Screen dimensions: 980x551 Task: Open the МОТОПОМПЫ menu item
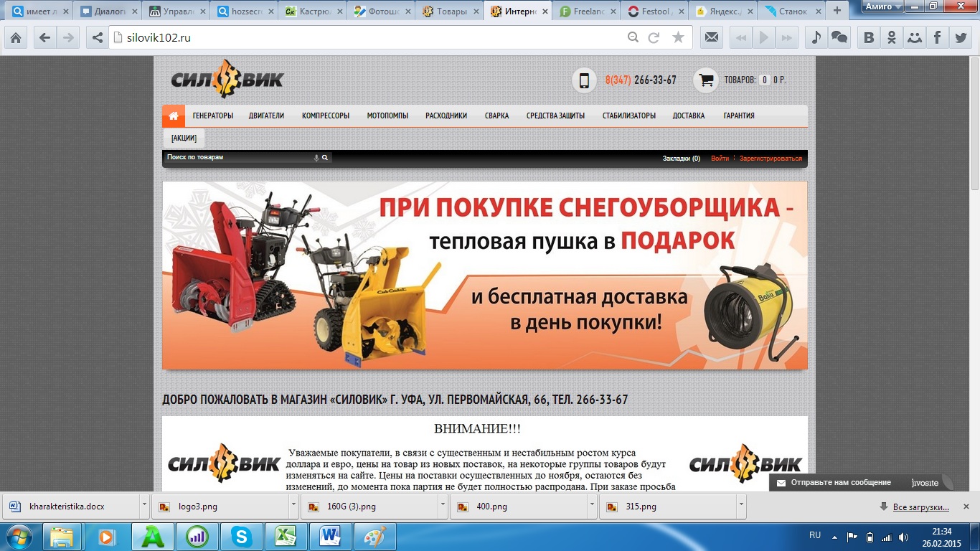pyautogui.click(x=387, y=116)
